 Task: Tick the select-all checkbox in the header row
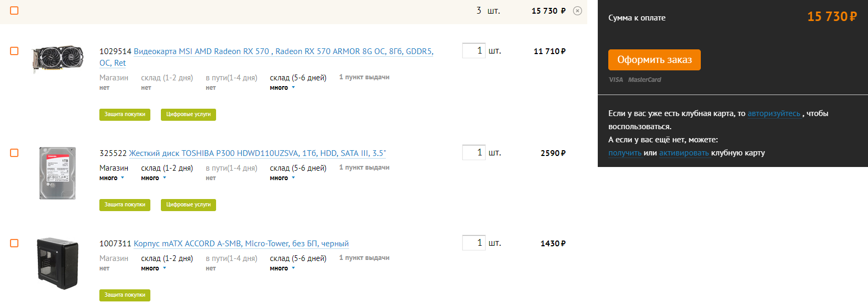(x=14, y=11)
